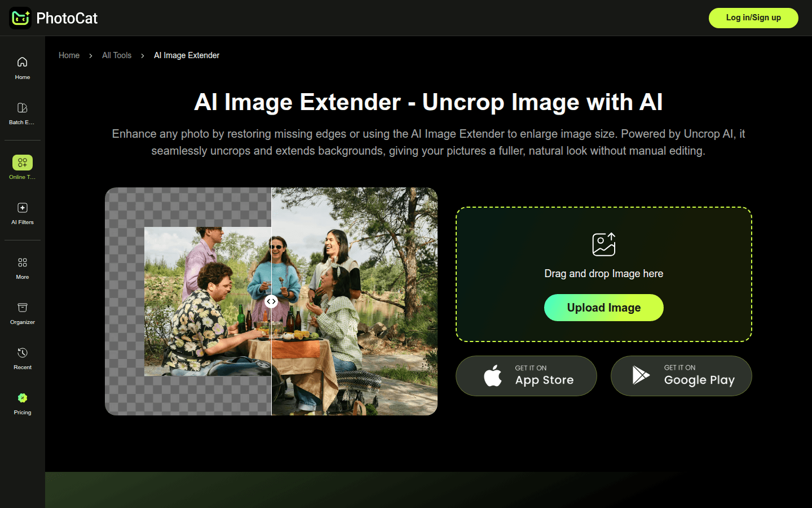Click the PhotoCat brand name text
The height and width of the screenshot is (508, 812).
(67, 18)
